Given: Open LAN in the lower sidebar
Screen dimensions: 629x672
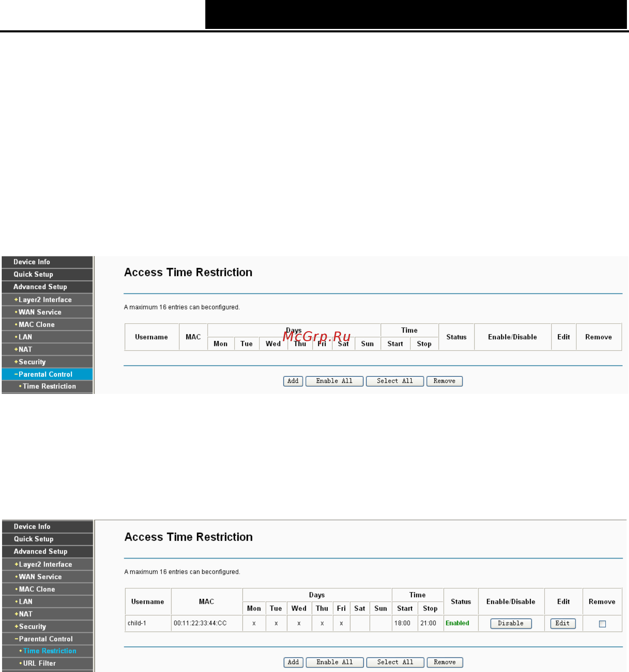Looking at the screenshot, I should pyautogui.click(x=48, y=601).
